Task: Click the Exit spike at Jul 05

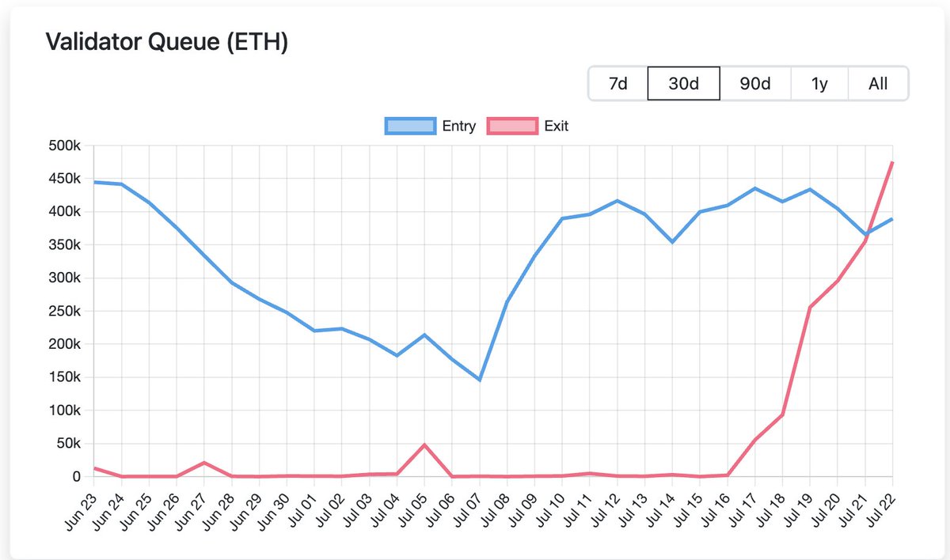Action: click(424, 445)
